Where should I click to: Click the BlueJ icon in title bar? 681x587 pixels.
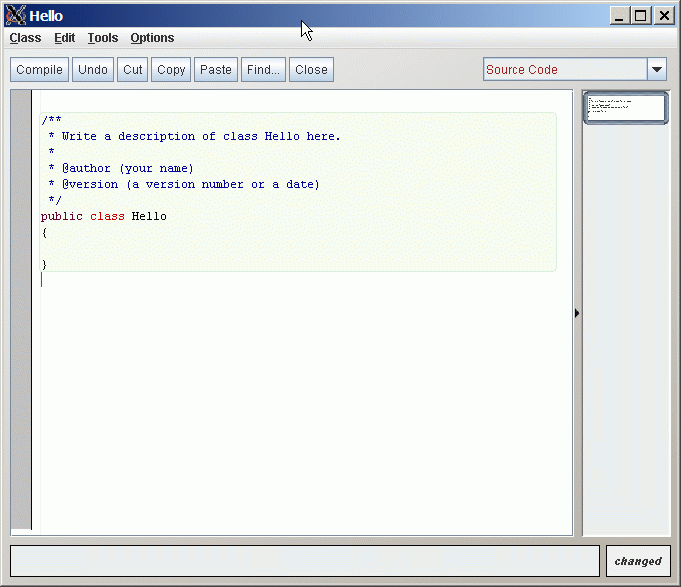point(16,15)
